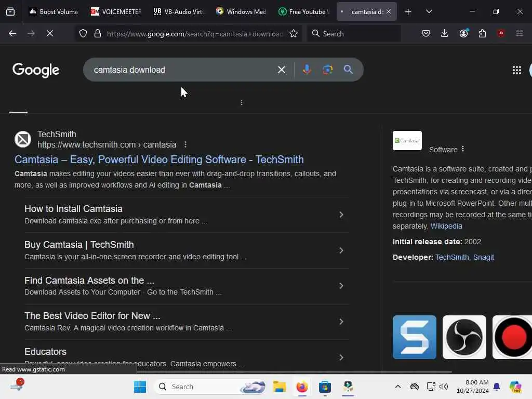
Task: Show hidden system tray icons
Action: [398, 387]
